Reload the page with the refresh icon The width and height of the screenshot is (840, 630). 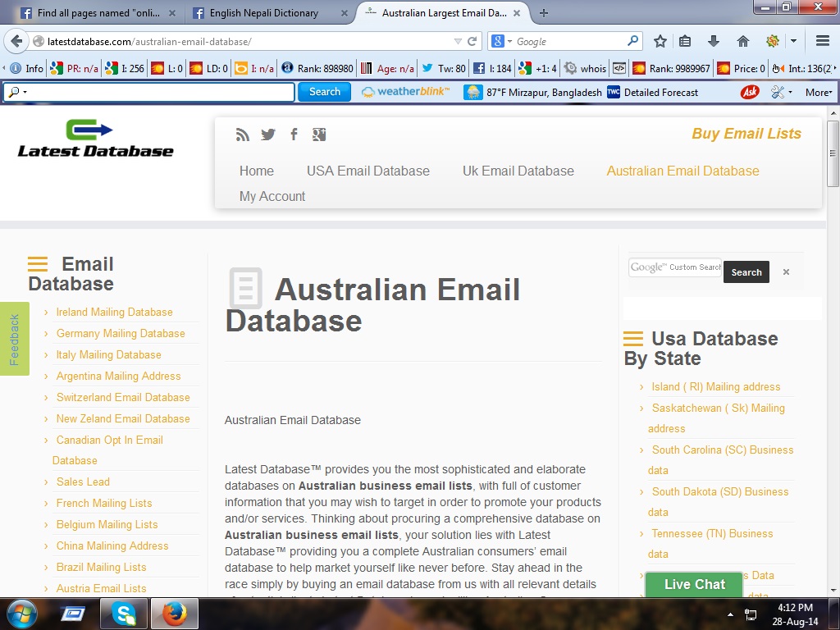[472, 41]
